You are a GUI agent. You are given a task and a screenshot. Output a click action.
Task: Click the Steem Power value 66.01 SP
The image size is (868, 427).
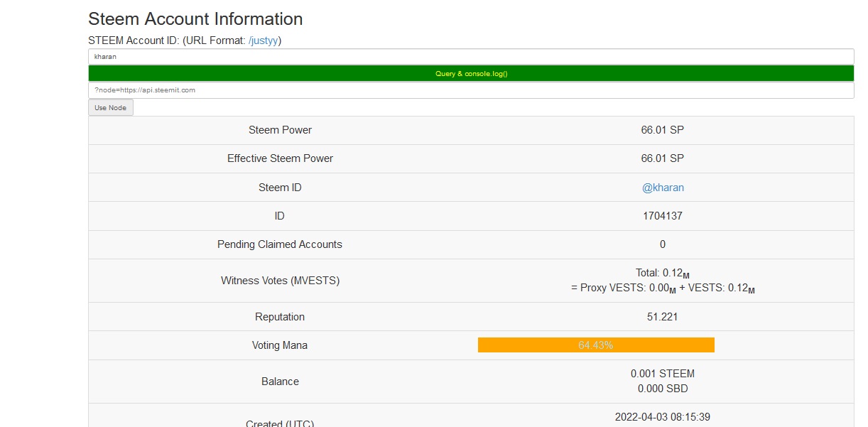tap(663, 130)
